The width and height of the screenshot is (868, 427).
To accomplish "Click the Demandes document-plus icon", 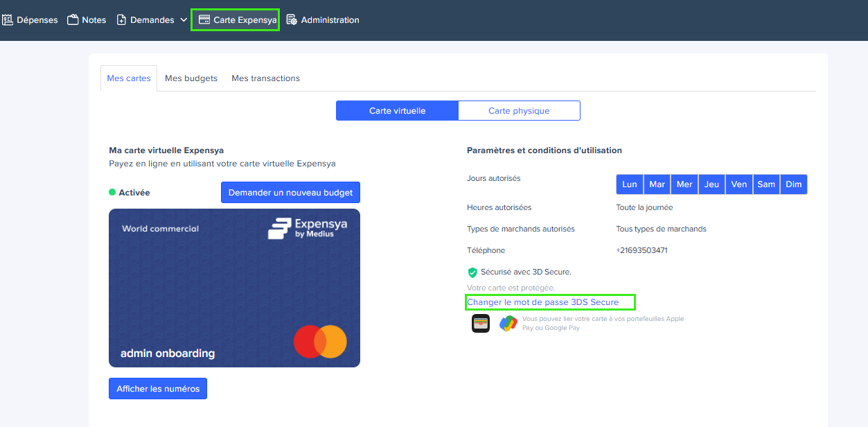I will [121, 20].
